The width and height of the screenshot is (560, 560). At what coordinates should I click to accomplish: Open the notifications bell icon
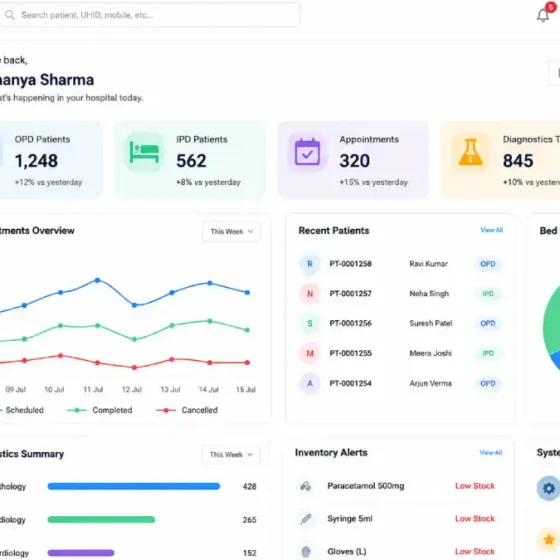click(542, 15)
